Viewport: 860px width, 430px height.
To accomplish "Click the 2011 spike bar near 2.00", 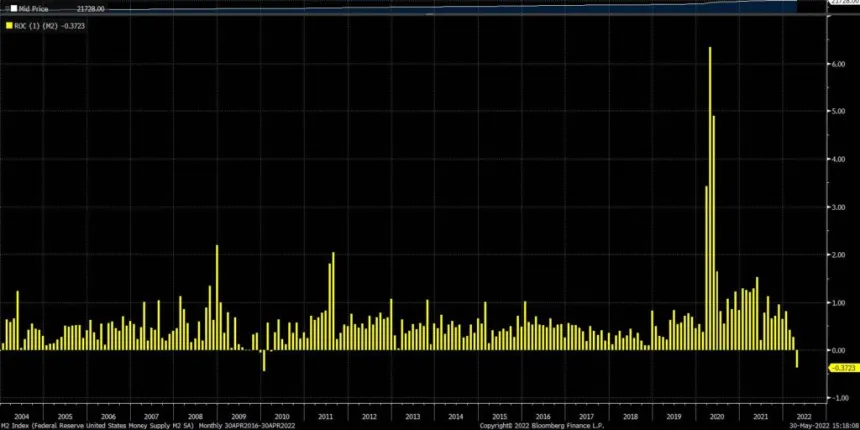I will point(332,300).
